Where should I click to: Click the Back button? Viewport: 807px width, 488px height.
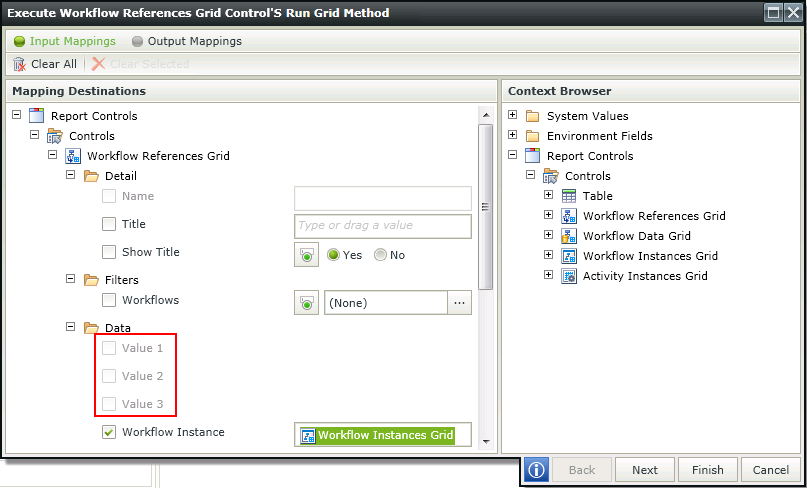click(x=582, y=469)
